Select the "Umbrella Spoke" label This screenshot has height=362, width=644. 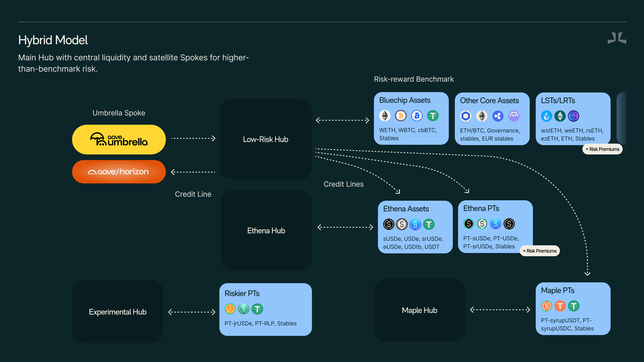click(119, 113)
